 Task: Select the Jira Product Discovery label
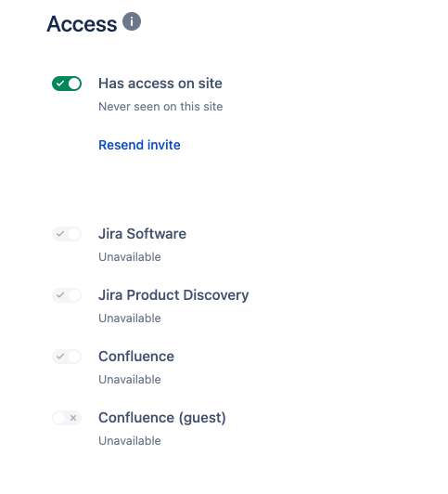(173, 295)
